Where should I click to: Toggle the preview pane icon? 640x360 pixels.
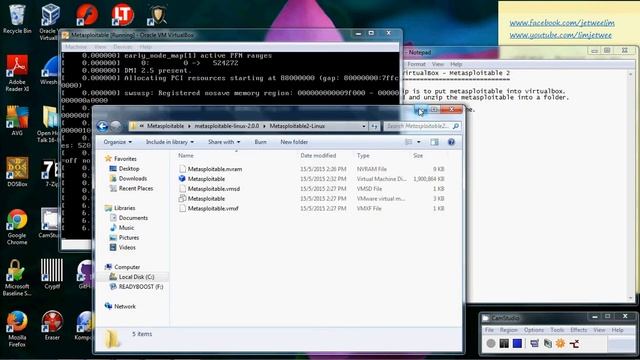coord(434,142)
